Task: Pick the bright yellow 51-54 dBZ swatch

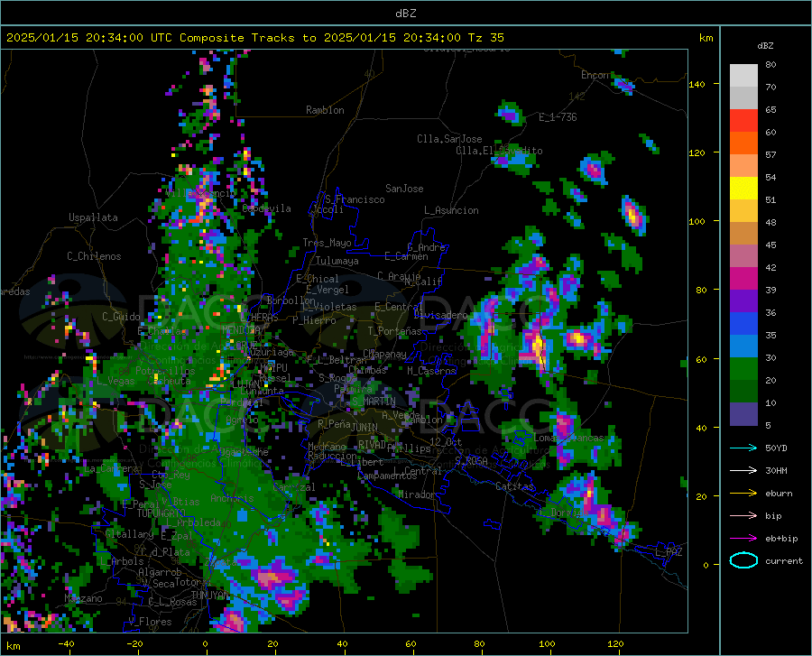Action: [x=743, y=189]
